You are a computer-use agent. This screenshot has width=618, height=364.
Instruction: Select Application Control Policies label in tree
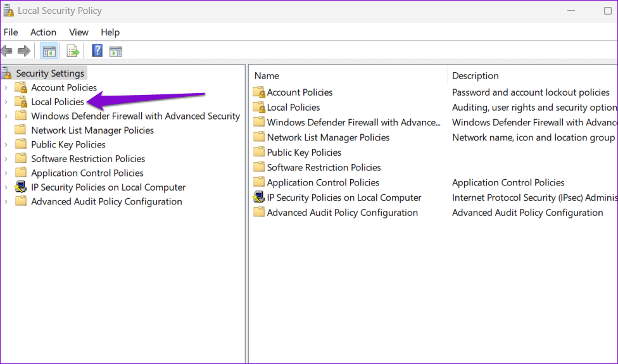pyautogui.click(x=87, y=173)
